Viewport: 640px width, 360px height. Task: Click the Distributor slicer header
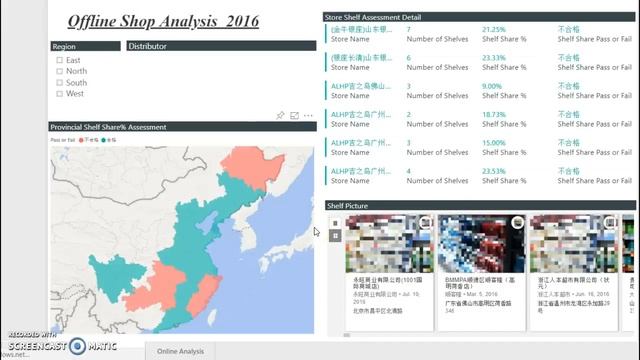221,46
